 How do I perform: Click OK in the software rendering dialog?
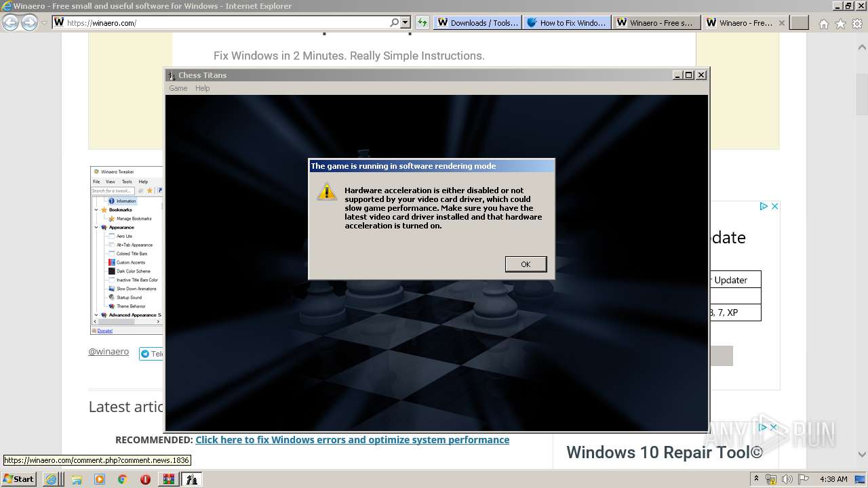pos(526,264)
